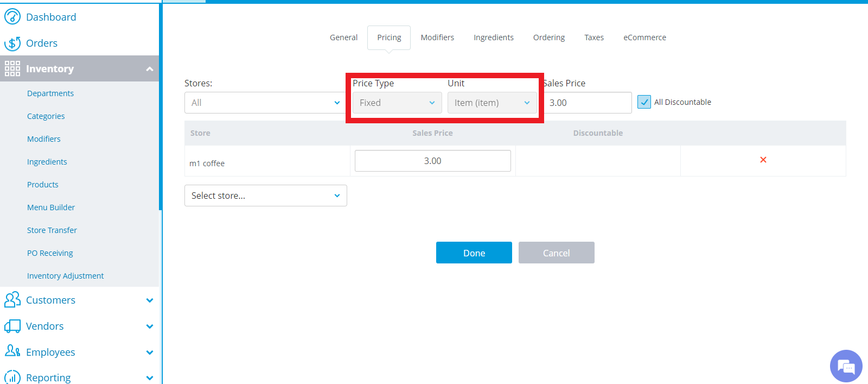Screen dimensions: 868x384
Task: Open the Select store dropdown
Action: click(x=266, y=196)
